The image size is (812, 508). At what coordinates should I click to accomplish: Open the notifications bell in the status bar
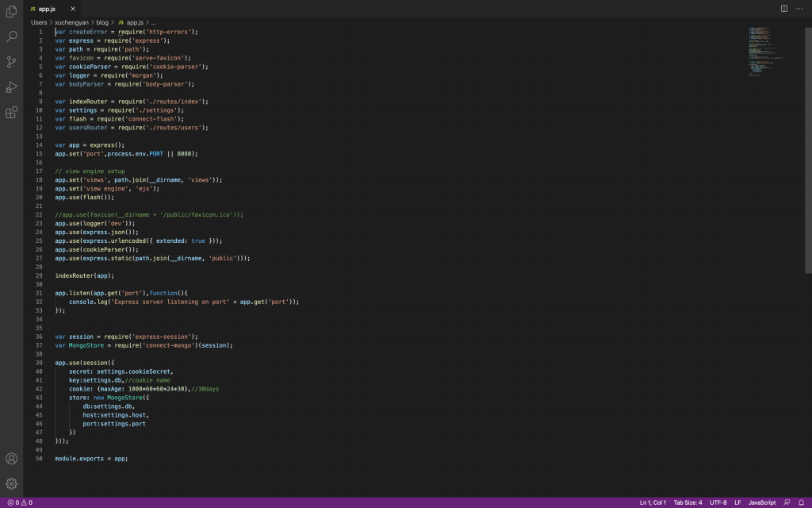[x=801, y=502]
